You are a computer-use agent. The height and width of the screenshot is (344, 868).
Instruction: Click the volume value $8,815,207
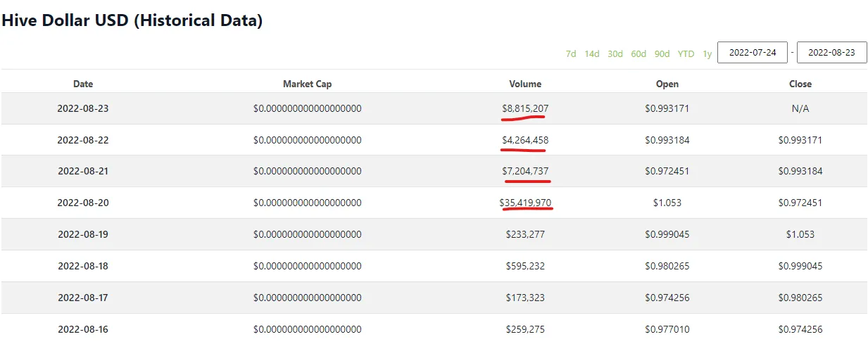[x=525, y=109]
